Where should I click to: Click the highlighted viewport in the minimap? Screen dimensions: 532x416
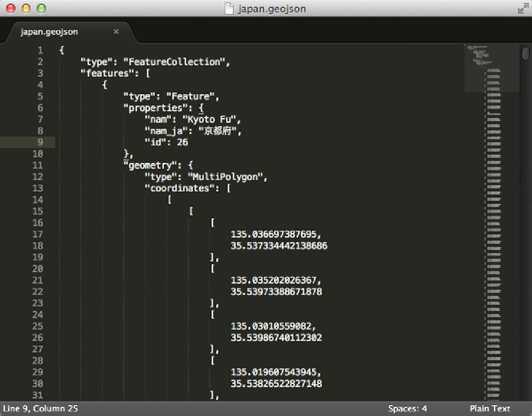pos(491,68)
